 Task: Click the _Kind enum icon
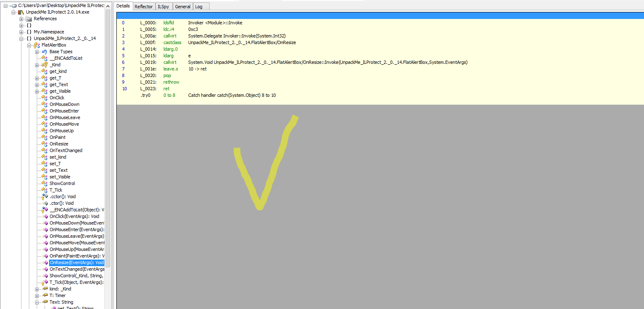tap(45, 65)
